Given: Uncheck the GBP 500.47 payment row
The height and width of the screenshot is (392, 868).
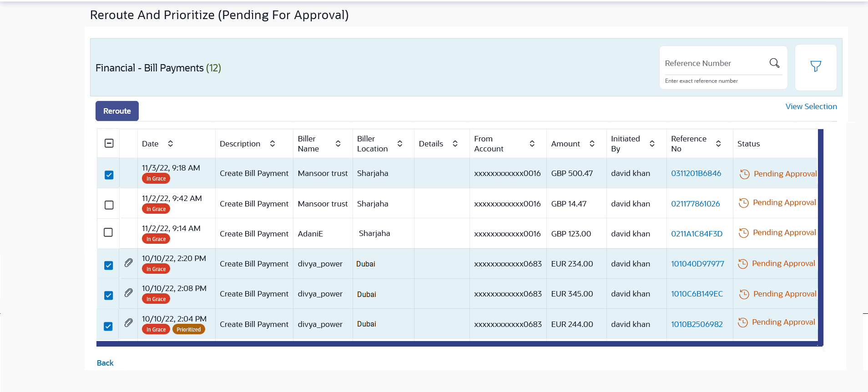Looking at the screenshot, I should 109,175.
